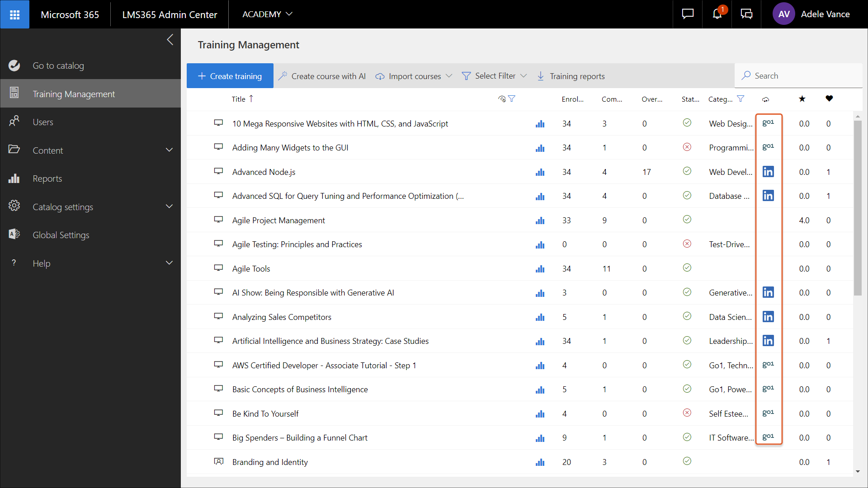Click the visibility eye filter in the header
Viewport: 868px width, 488px height.
[502, 99]
